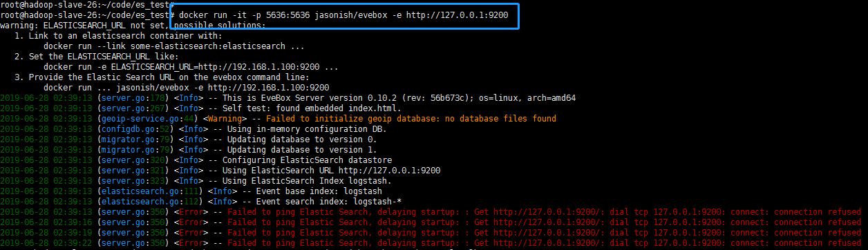The height and width of the screenshot is (250, 868).
Task: Select the 'ELASTICSEARCH_URL not set' warning line
Action: (133, 25)
